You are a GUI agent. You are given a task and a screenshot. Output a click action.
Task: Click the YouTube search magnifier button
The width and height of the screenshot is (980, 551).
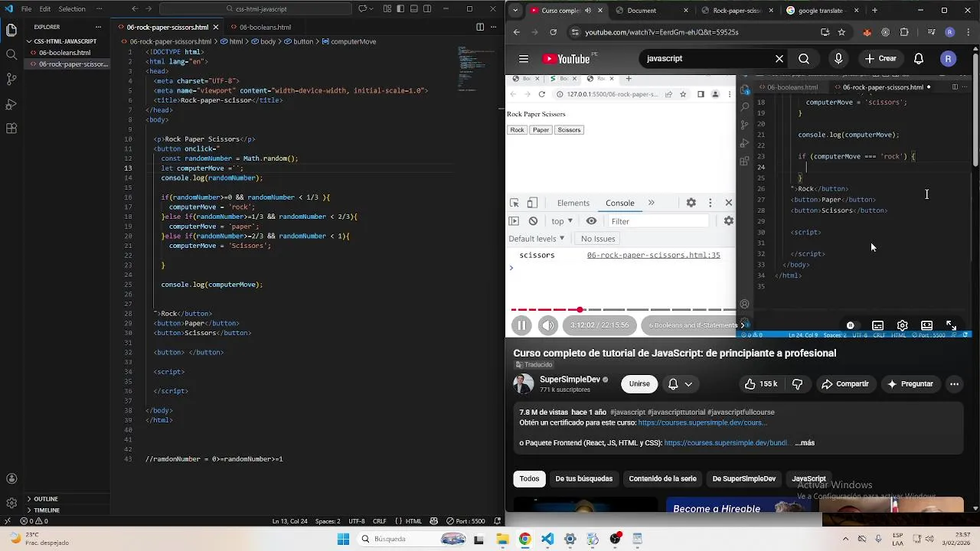pyautogui.click(x=804, y=59)
